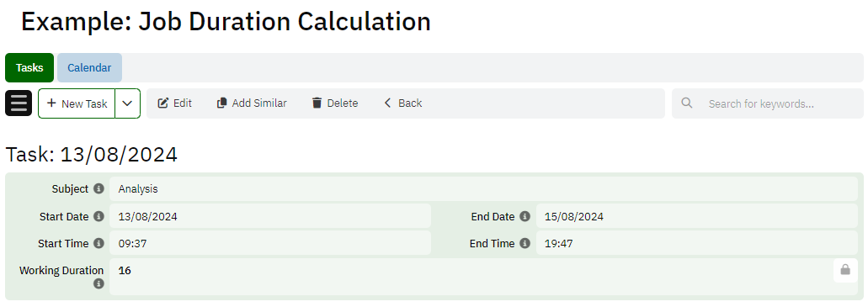
Task: Click the Add Similar copy icon
Action: 222,103
